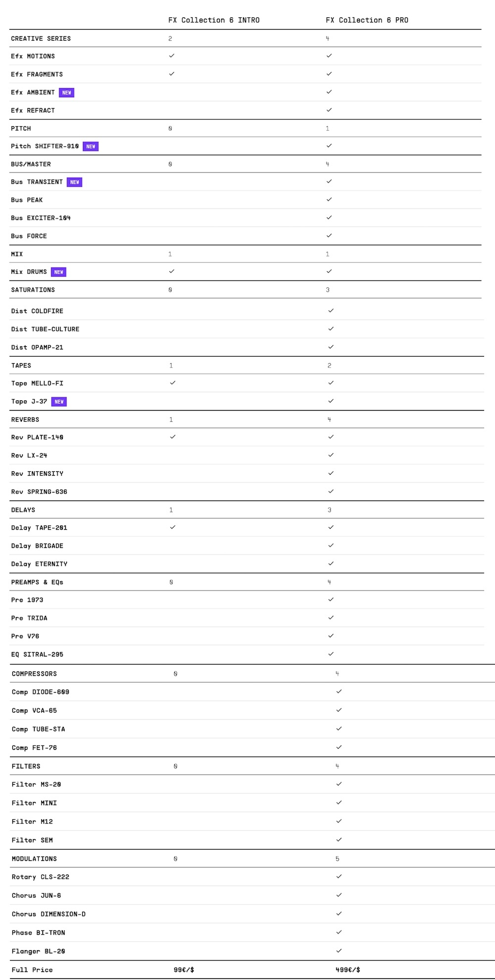This screenshot has height=980, width=495.
Task: Click the Comp FET-76 product name
Action: click(x=34, y=748)
